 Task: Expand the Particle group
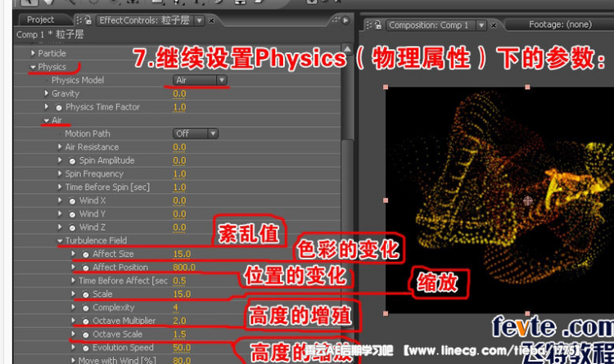33,53
